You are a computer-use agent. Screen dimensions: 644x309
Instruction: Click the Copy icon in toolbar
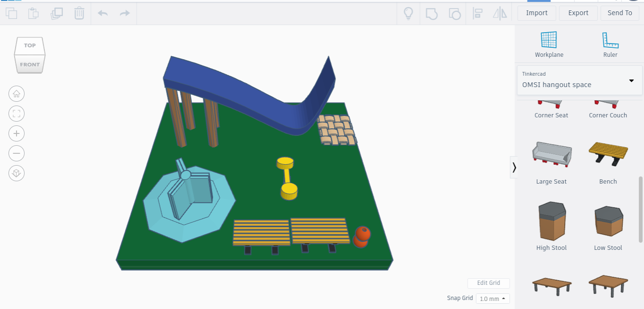(11, 13)
